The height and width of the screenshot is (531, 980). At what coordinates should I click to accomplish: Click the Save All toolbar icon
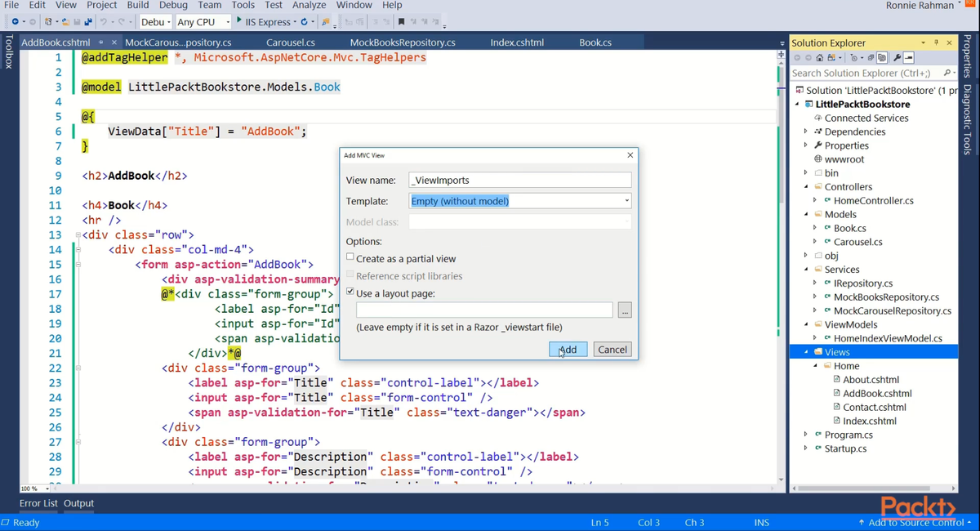click(87, 21)
